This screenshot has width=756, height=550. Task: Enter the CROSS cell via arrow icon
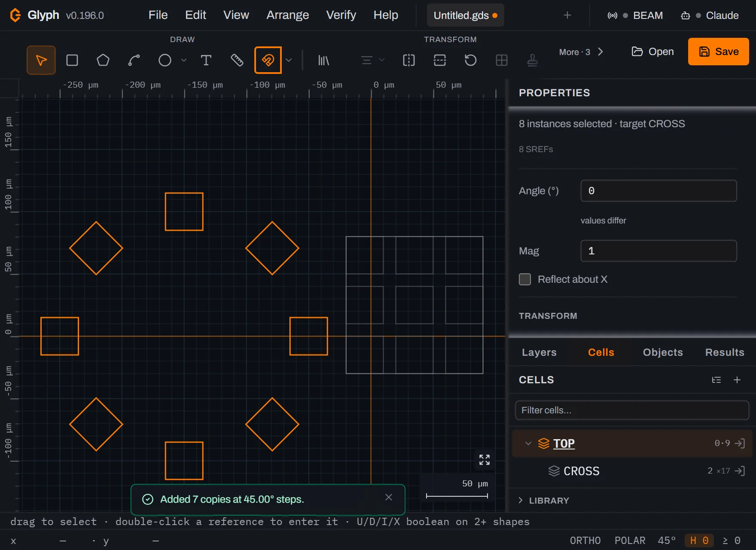(x=740, y=471)
